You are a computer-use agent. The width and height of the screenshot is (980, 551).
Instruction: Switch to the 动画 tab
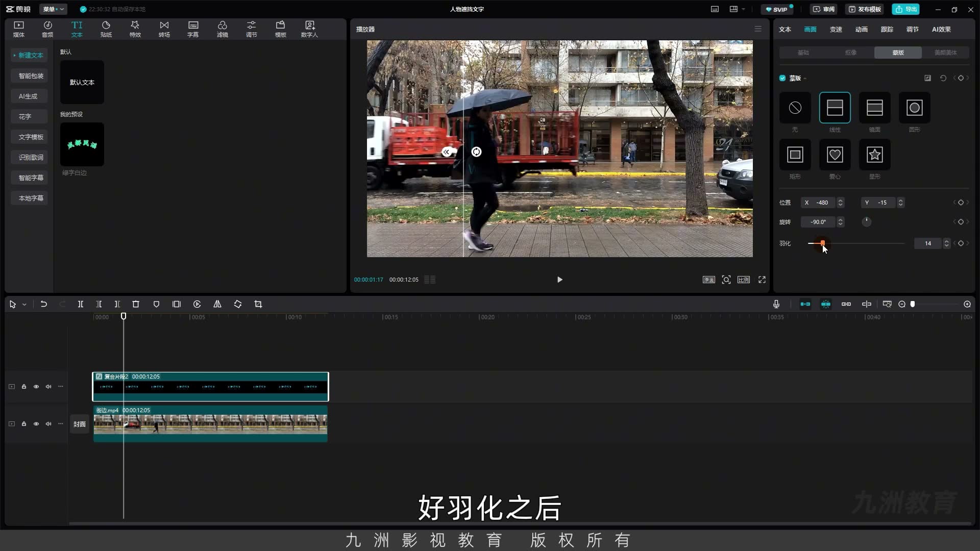(862, 29)
